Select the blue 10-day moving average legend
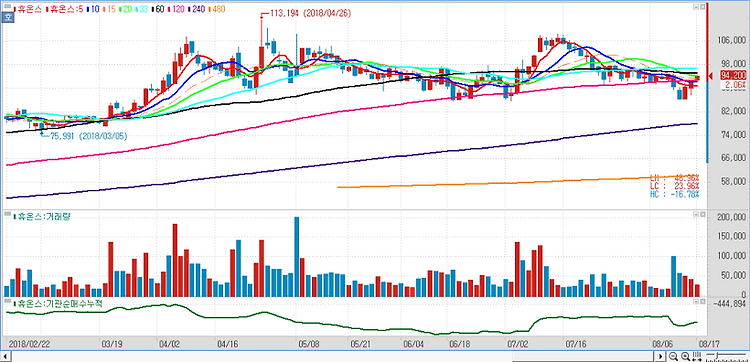The height and width of the screenshot is (362, 750). pyautogui.click(x=93, y=9)
